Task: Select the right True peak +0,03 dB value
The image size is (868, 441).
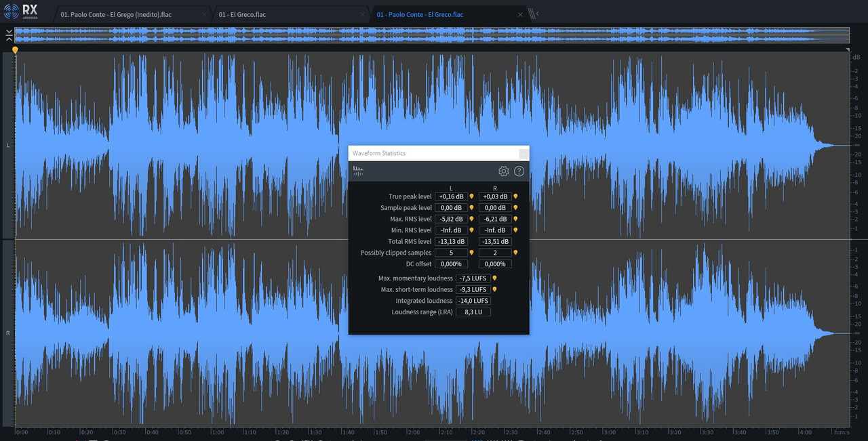Action: point(495,196)
